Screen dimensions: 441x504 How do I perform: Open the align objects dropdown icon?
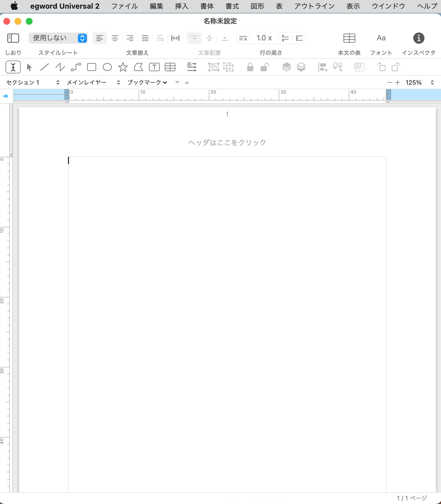323,67
